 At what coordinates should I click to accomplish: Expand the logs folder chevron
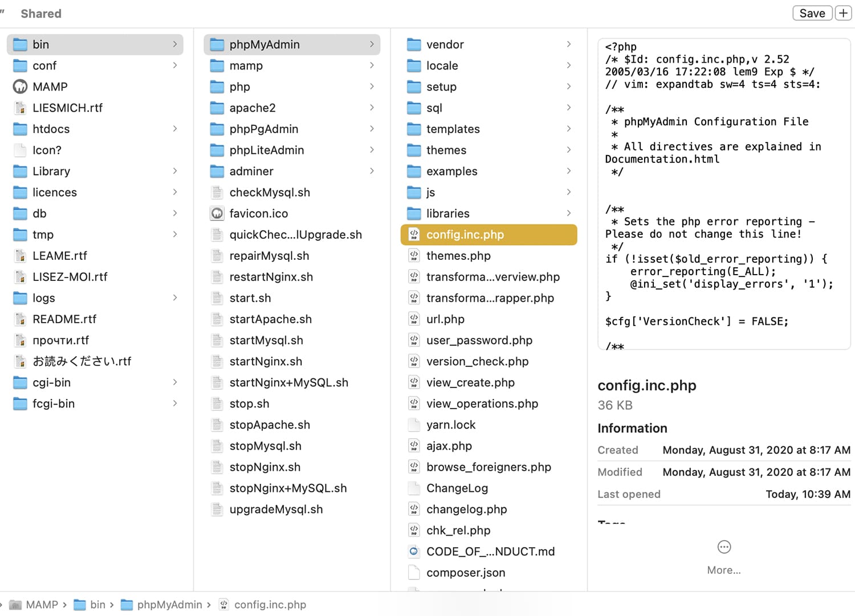click(174, 297)
